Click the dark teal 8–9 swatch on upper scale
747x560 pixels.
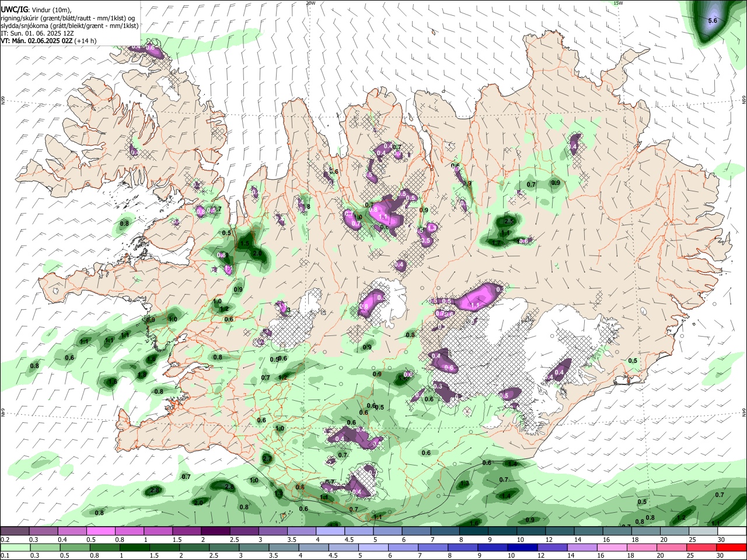coord(473,531)
